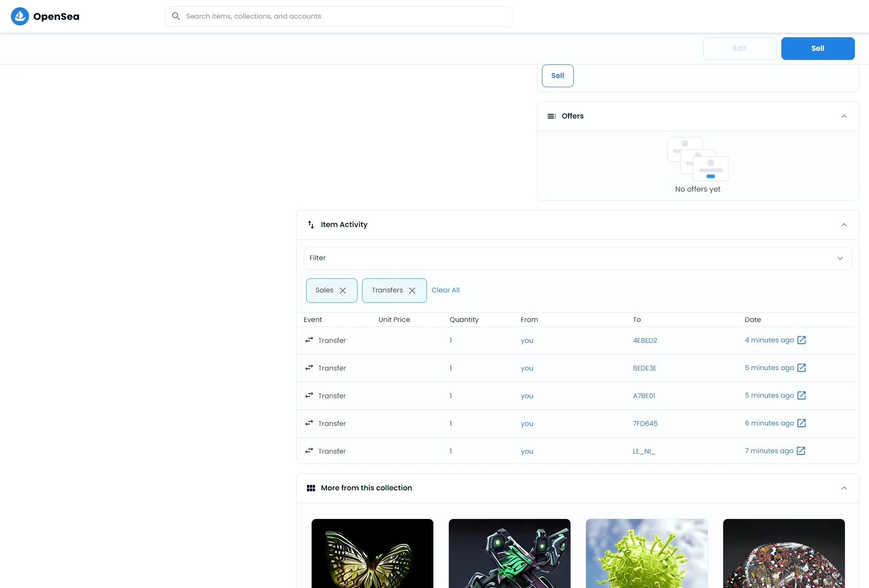Viewport: 869px width, 588px height.
Task: Collapse the Item Activity panel
Action: point(844,225)
